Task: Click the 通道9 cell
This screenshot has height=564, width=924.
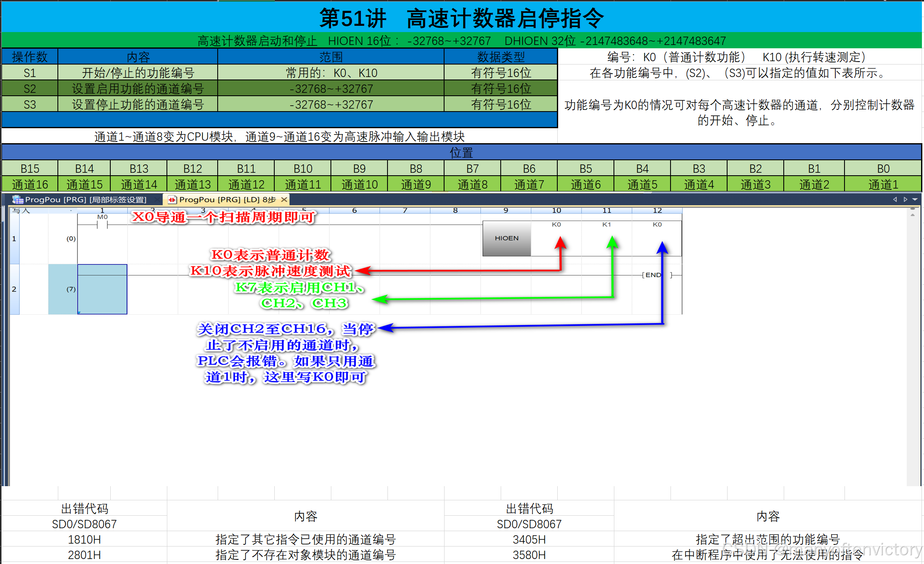Action: tap(416, 184)
